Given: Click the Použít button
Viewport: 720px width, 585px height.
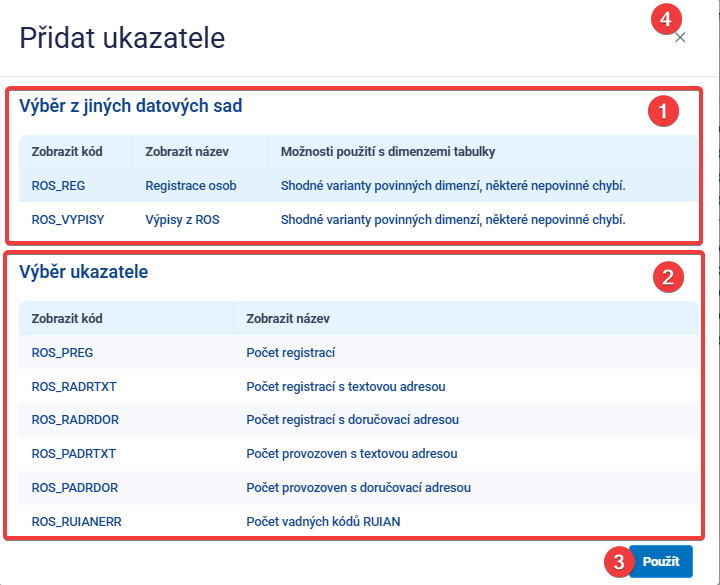Looking at the screenshot, I should (x=660, y=561).
